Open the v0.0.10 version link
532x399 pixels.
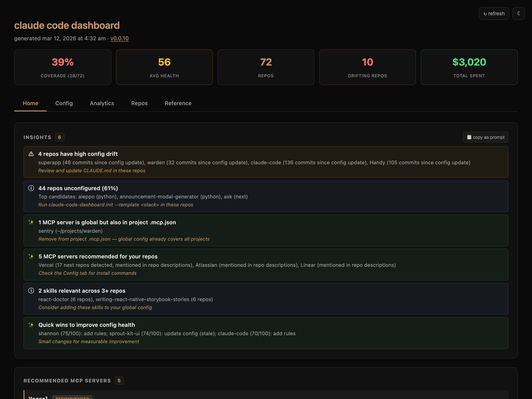pyautogui.click(x=119, y=39)
